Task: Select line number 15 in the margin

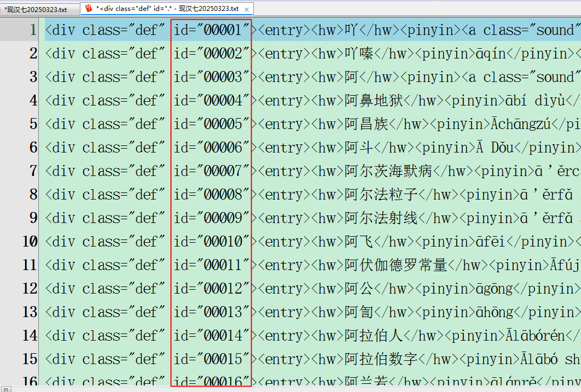Action: [30, 359]
